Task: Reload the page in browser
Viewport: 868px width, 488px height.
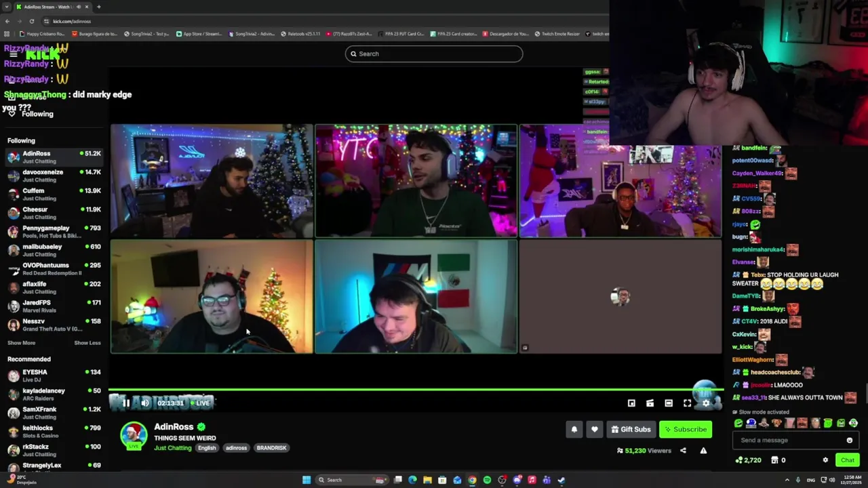Action: pos(31,21)
